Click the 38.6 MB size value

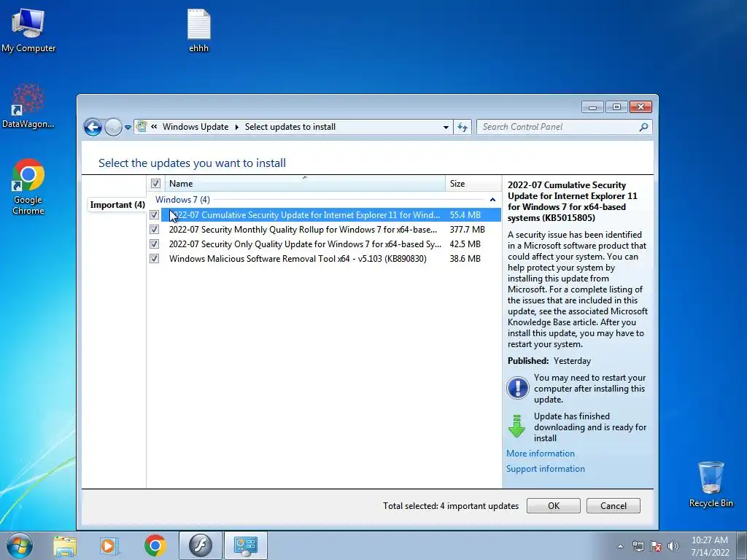point(465,259)
